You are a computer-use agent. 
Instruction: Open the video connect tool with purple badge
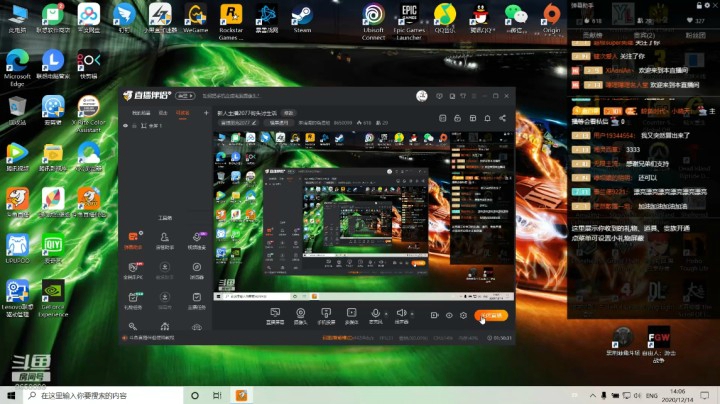[x=197, y=241]
